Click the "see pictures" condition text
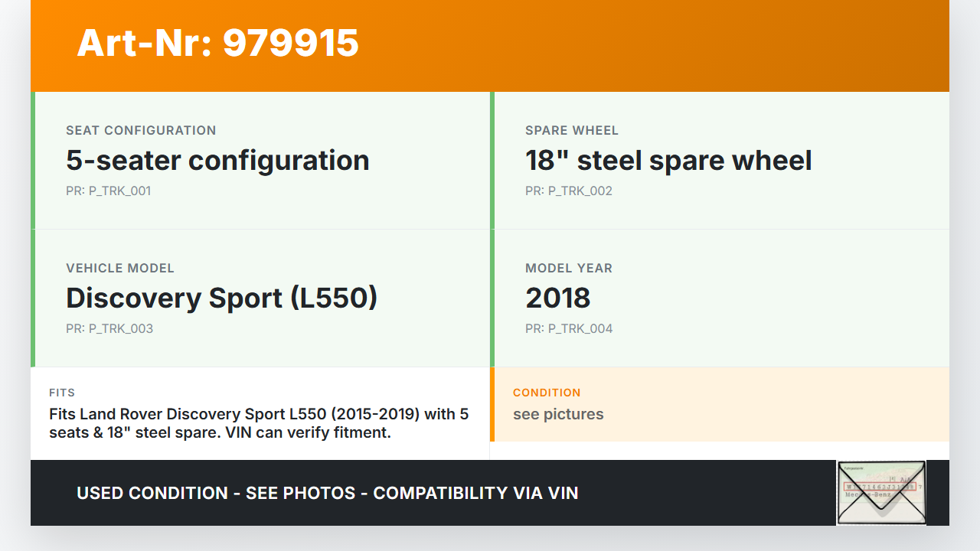The image size is (980, 551). (558, 414)
